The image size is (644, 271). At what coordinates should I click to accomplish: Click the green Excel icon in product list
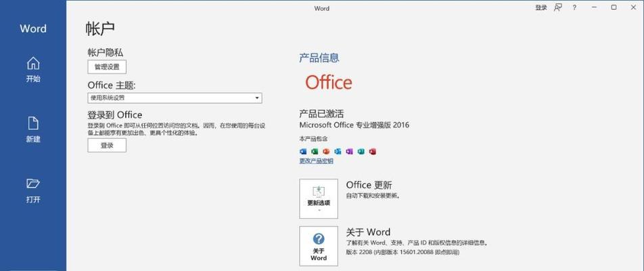(315, 151)
